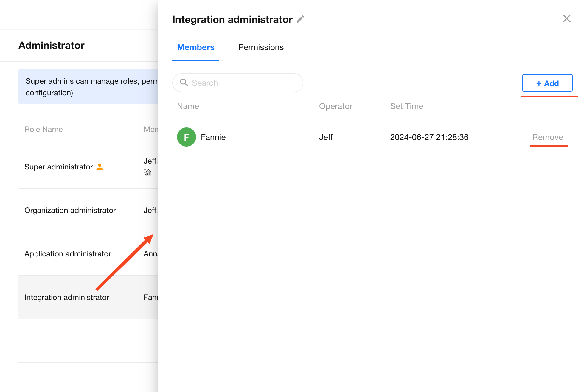Viewport: 581px width, 392px height.
Task: Switch to the Permissions tab
Action: click(261, 47)
